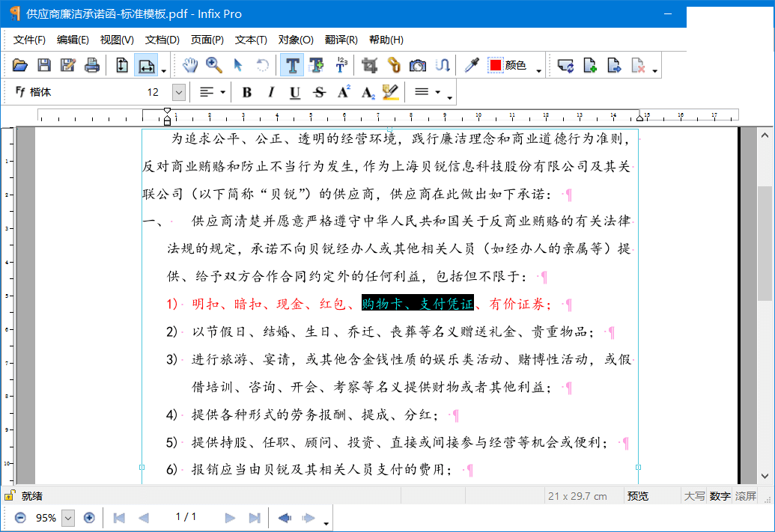Click the zoom in plus button
Screen dimensions: 775x532
point(89,518)
